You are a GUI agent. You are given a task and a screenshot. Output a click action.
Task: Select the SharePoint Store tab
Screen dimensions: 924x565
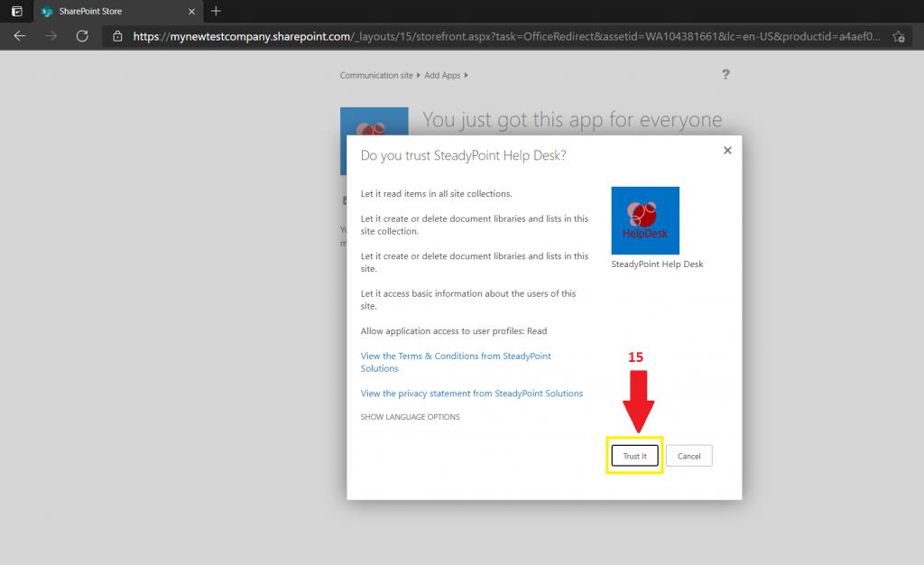118,11
